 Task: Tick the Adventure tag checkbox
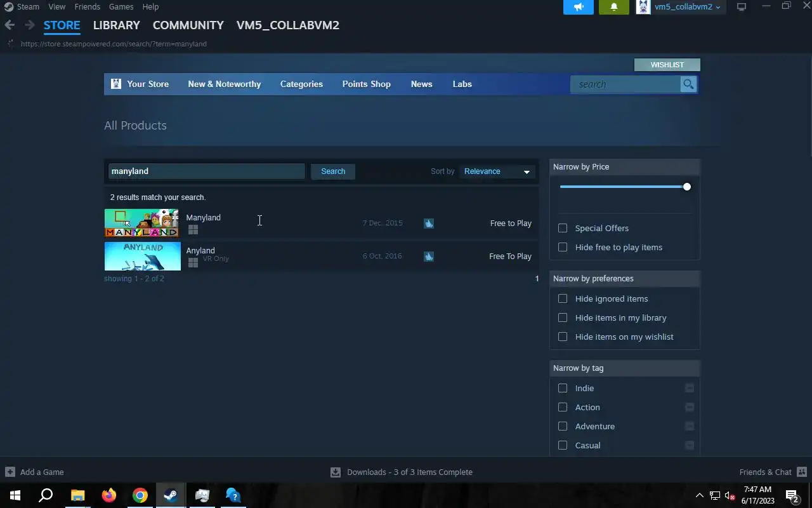[563, 426]
